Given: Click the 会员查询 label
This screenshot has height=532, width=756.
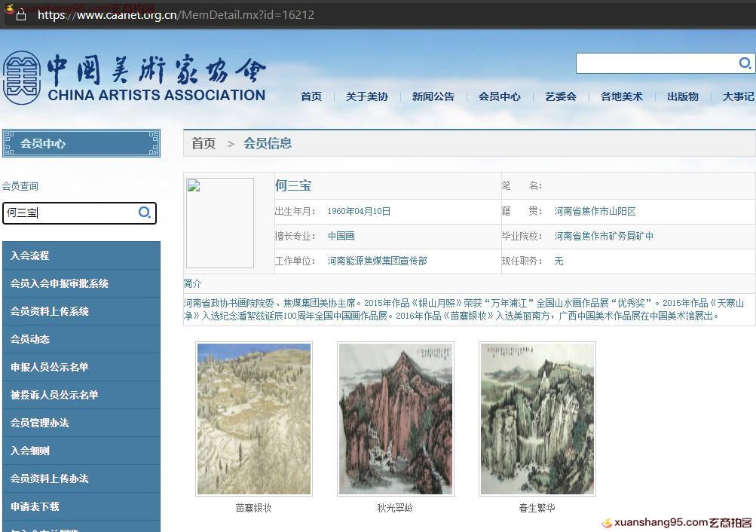Looking at the screenshot, I should pos(20,186).
